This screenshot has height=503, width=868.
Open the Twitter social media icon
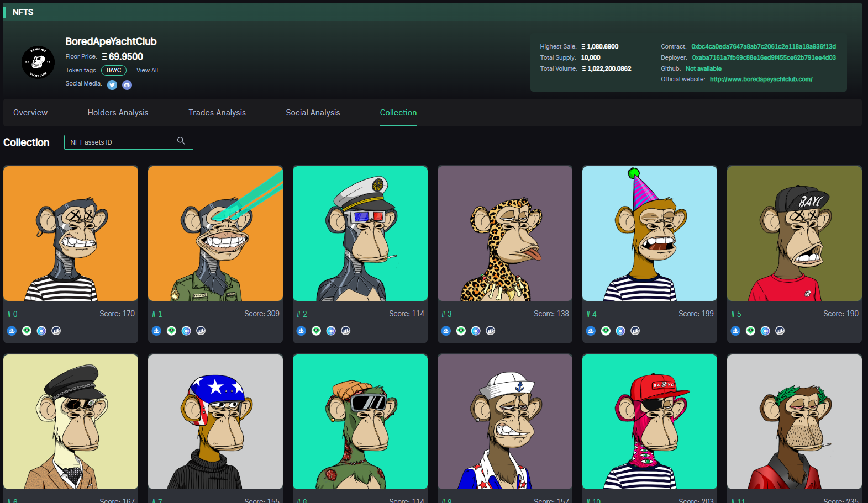coord(112,85)
